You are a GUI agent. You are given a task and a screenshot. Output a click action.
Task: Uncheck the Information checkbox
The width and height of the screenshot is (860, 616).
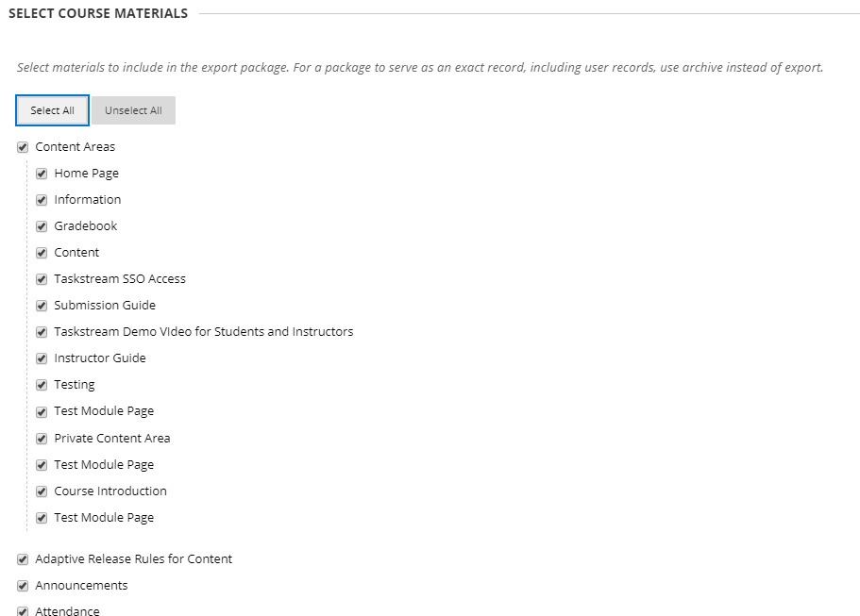tap(42, 200)
